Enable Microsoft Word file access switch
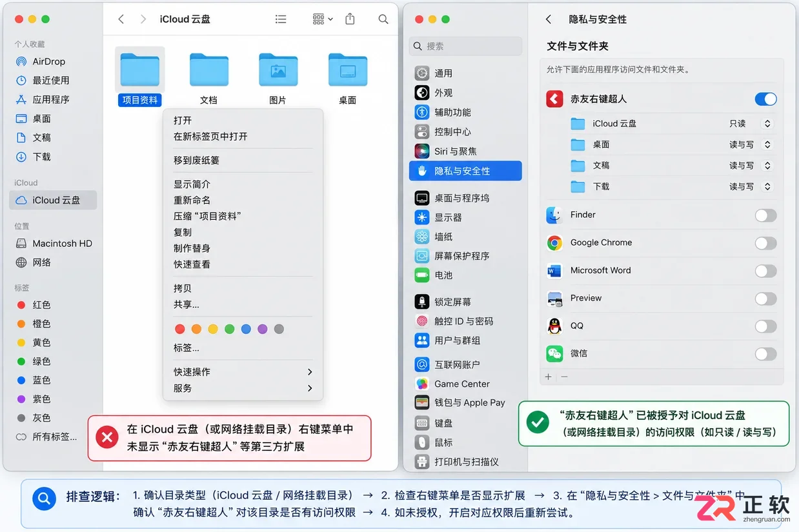 coord(765,271)
